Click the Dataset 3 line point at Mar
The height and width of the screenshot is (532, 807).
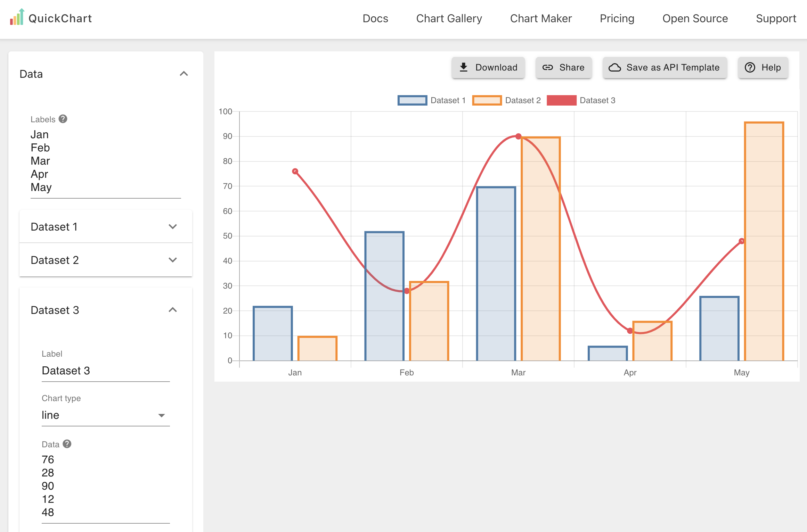(x=518, y=136)
